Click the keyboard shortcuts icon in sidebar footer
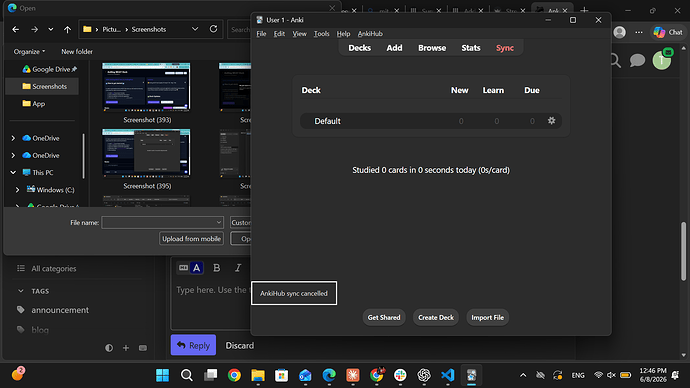Screen dimensions: 690x388 (x=143, y=348)
